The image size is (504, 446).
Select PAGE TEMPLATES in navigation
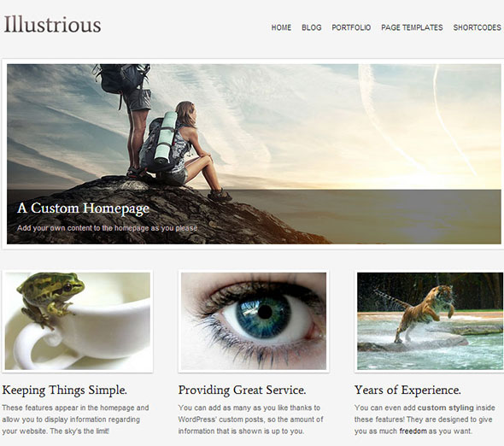click(412, 27)
